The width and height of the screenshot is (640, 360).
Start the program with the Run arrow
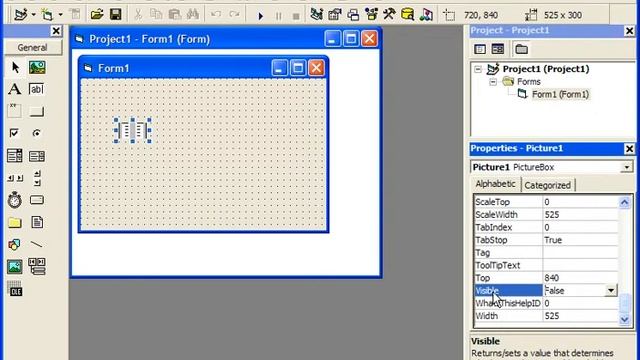[260, 16]
